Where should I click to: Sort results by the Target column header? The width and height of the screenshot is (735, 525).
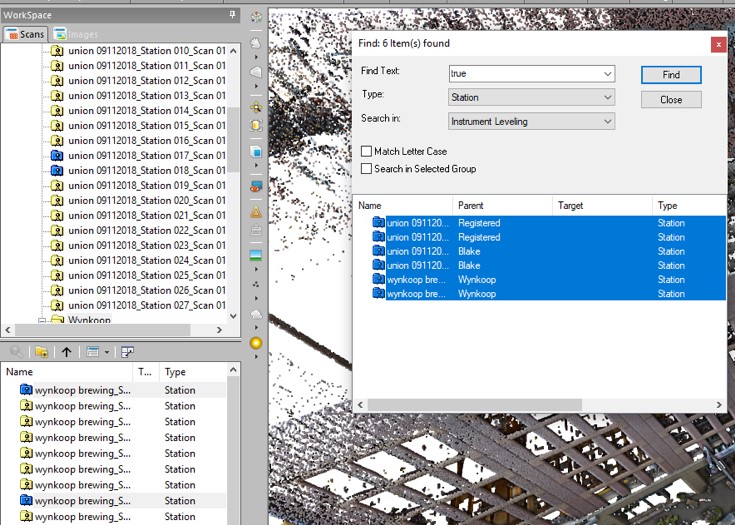tap(602, 205)
